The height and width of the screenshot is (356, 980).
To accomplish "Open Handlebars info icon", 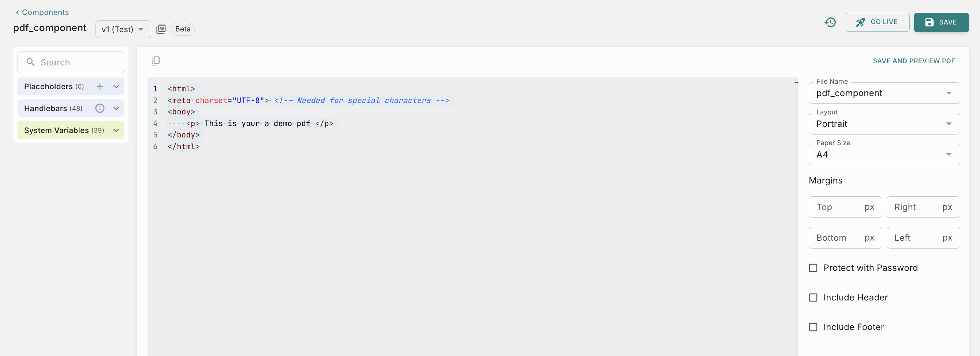I will point(100,109).
